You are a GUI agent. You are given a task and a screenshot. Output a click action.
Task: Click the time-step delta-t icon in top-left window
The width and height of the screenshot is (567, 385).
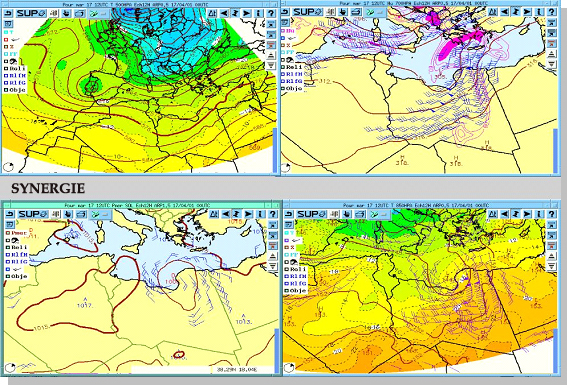tap(213, 13)
